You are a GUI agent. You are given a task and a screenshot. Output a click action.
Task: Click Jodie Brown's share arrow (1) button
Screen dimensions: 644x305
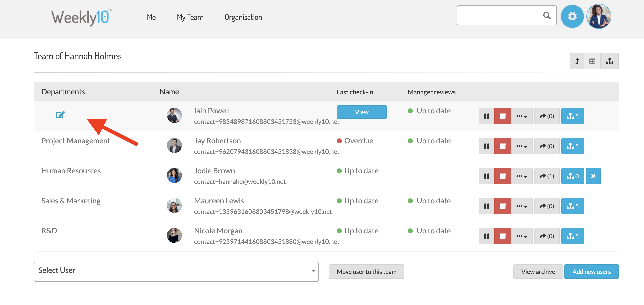pos(547,176)
